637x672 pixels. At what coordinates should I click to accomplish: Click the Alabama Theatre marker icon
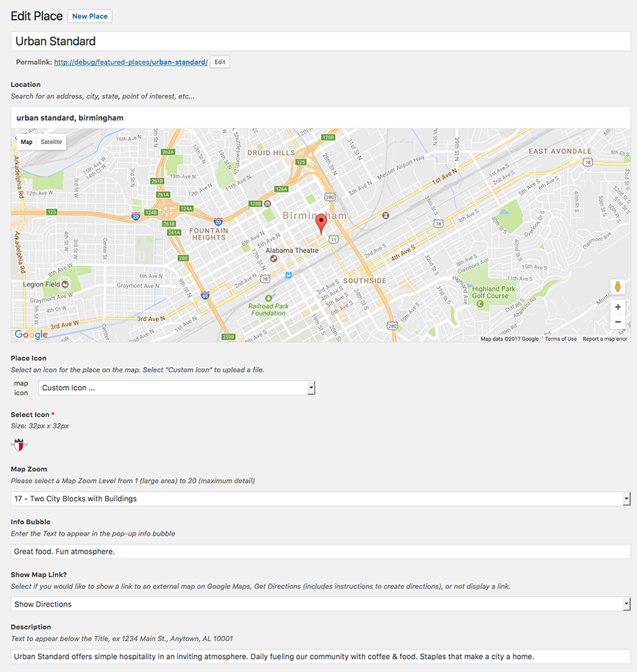pyautogui.click(x=274, y=258)
